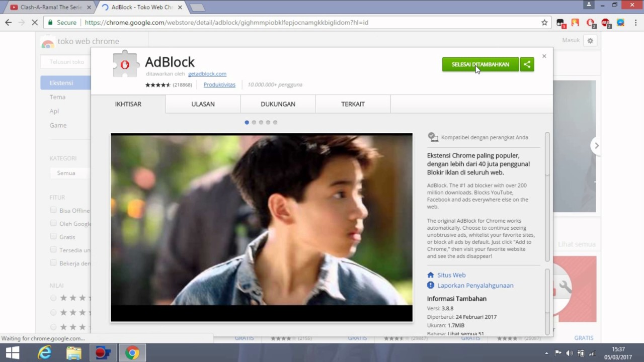
Task: Select the fifth carousel dot
Action: pos(275,122)
